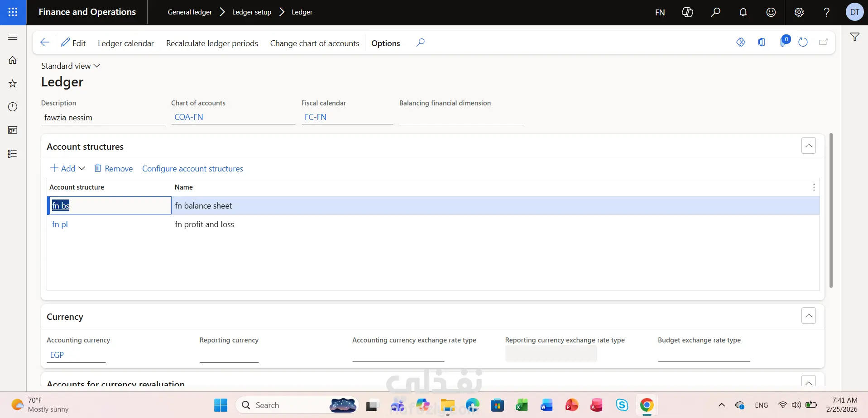Click the Edit pencil button
Screen dimensions: 868x418
(73, 43)
